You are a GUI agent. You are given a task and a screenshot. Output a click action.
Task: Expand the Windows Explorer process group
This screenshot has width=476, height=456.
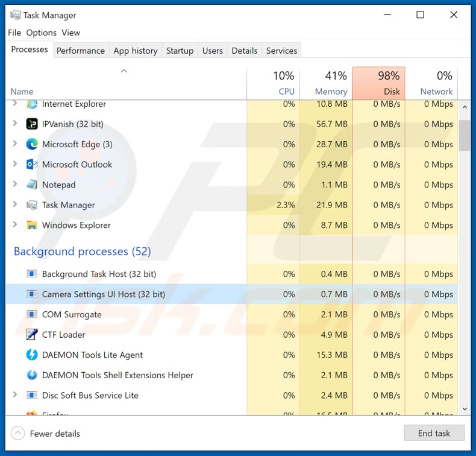[x=14, y=224]
